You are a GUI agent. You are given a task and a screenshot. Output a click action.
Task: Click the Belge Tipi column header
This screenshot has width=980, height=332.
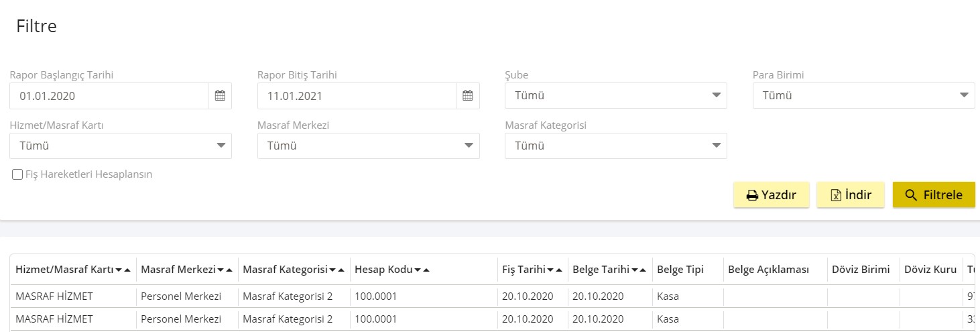680,270
